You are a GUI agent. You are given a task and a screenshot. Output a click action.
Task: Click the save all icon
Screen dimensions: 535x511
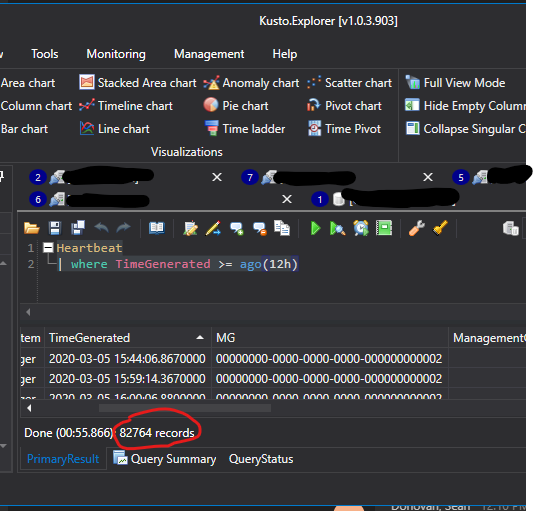(x=78, y=228)
